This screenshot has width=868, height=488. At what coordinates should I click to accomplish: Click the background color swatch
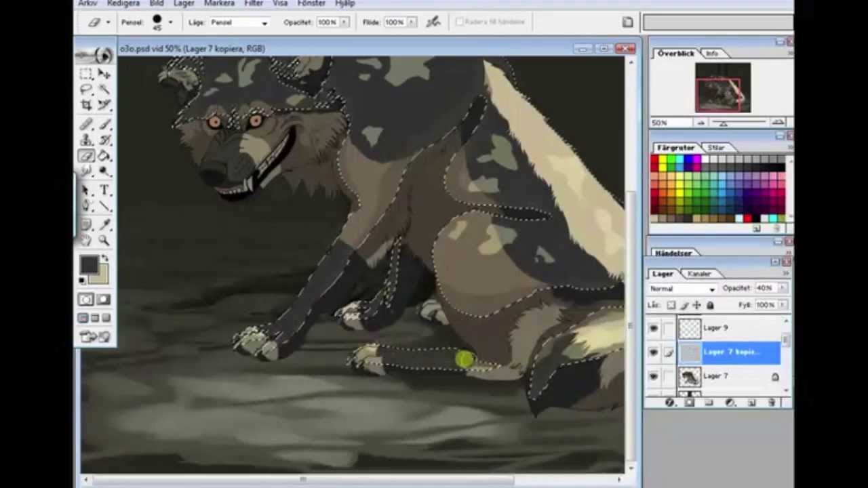coord(99,274)
